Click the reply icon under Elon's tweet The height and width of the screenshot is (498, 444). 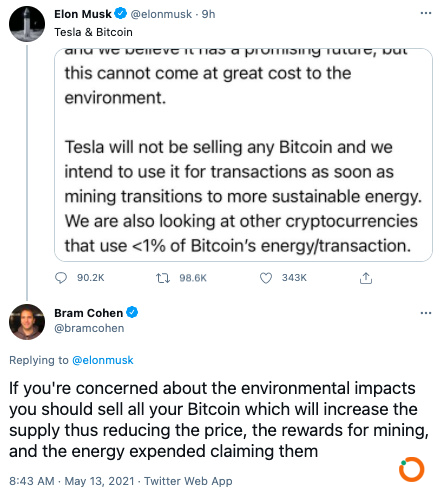point(61,278)
